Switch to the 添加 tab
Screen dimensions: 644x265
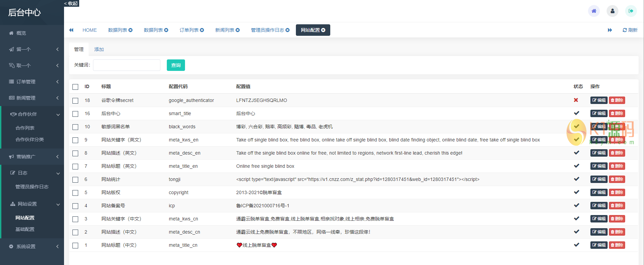click(x=99, y=49)
